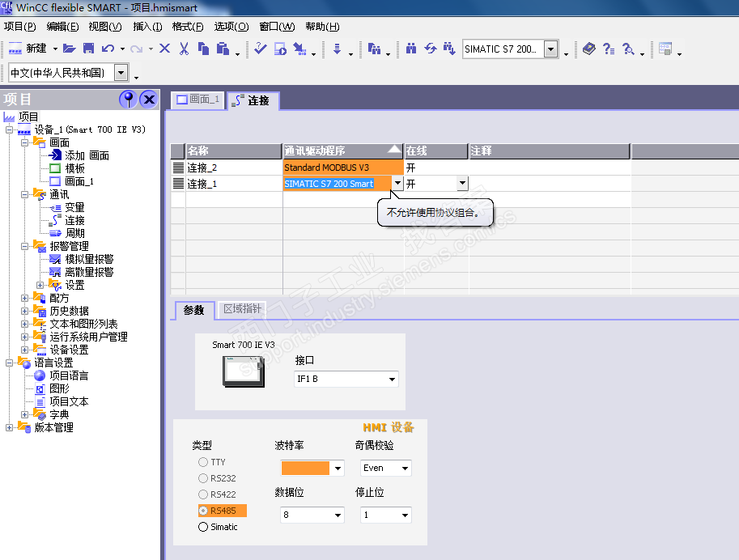Viewport: 739px width, 560px height.
Task: Delete selection with the X toolbar icon
Action: click(164, 49)
